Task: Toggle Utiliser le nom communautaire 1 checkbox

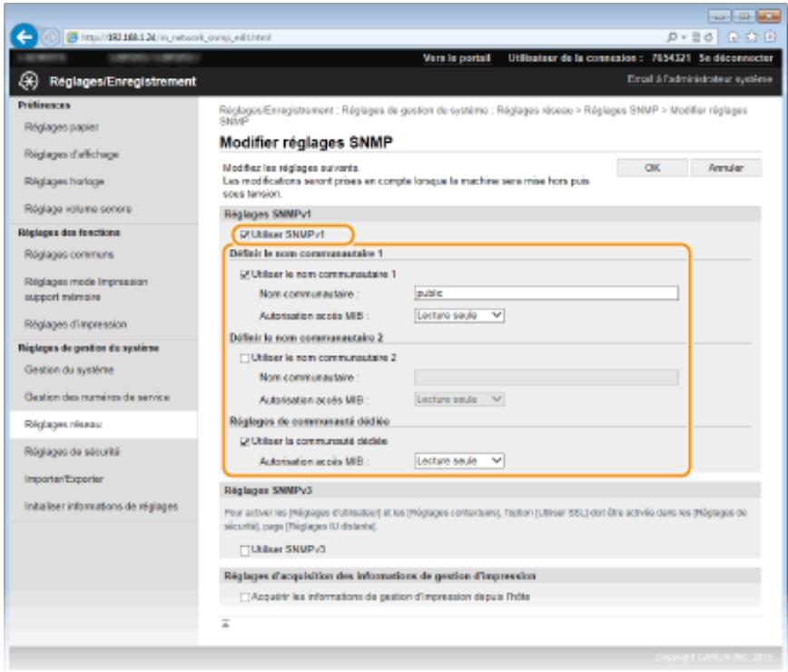Action: 244,274
